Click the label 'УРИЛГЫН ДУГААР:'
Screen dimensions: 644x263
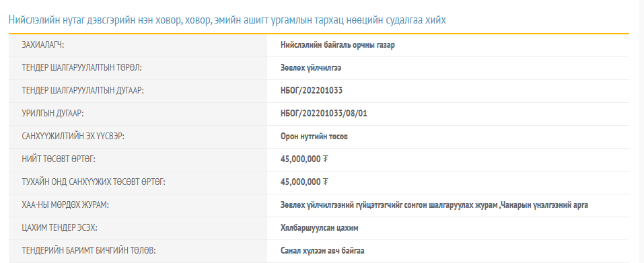pos(52,114)
